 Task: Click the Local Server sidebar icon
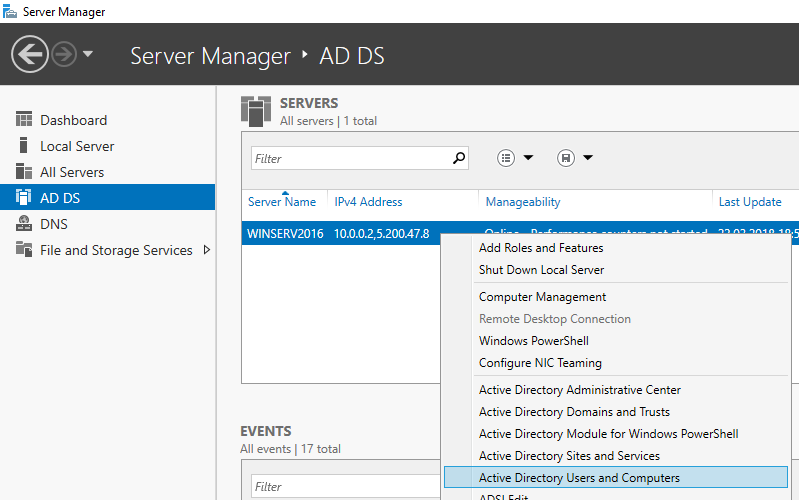click(23, 145)
